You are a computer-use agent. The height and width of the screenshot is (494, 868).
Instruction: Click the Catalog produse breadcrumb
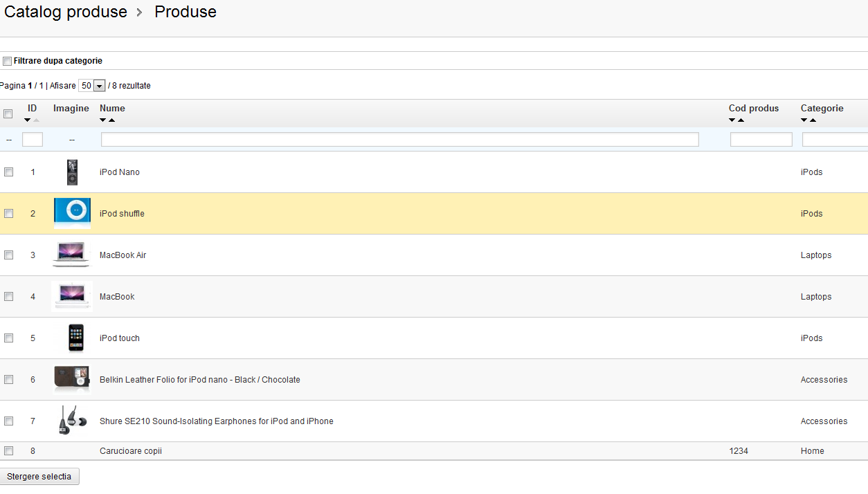66,12
